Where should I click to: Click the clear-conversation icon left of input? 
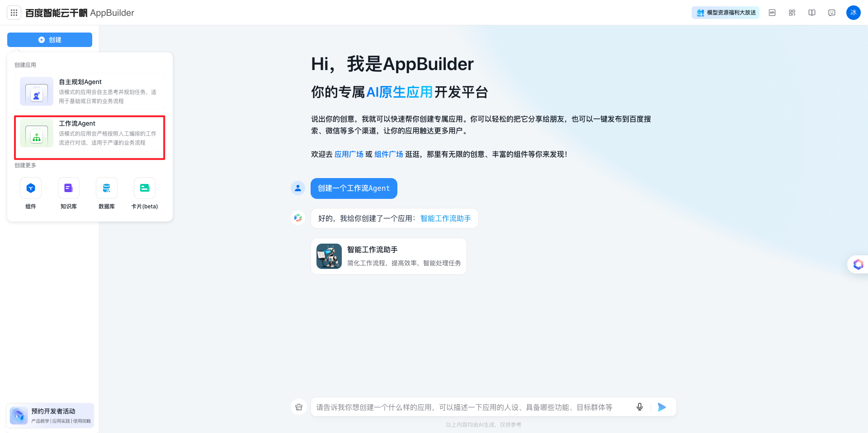tap(299, 407)
